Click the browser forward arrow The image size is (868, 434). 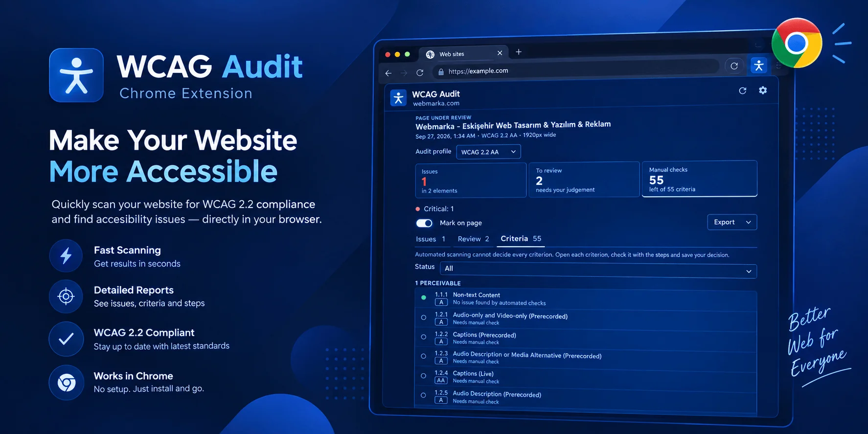point(404,73)
